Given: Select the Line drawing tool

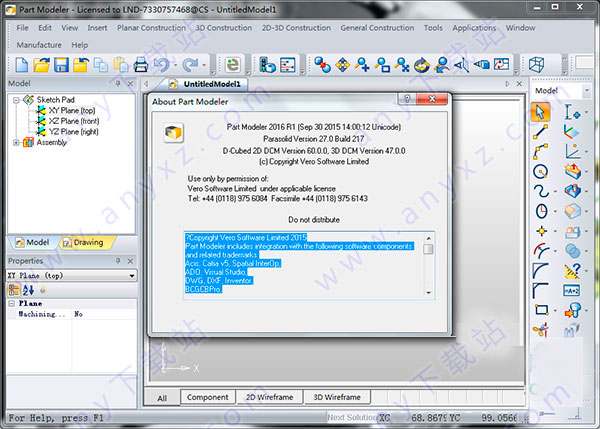Looking at the screenshot, I should click(540, 132).
